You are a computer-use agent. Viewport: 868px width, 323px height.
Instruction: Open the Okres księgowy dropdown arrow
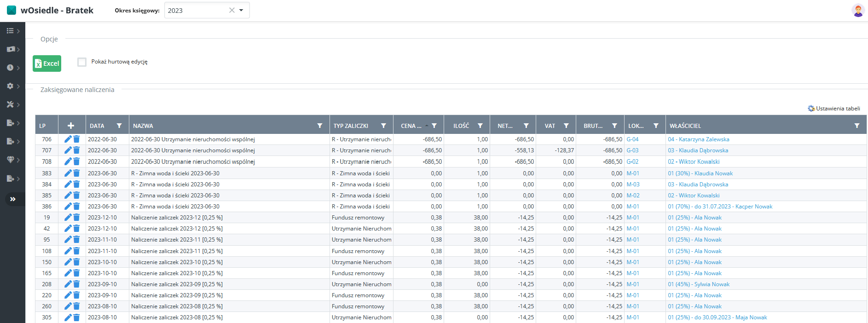click(242, 10)
